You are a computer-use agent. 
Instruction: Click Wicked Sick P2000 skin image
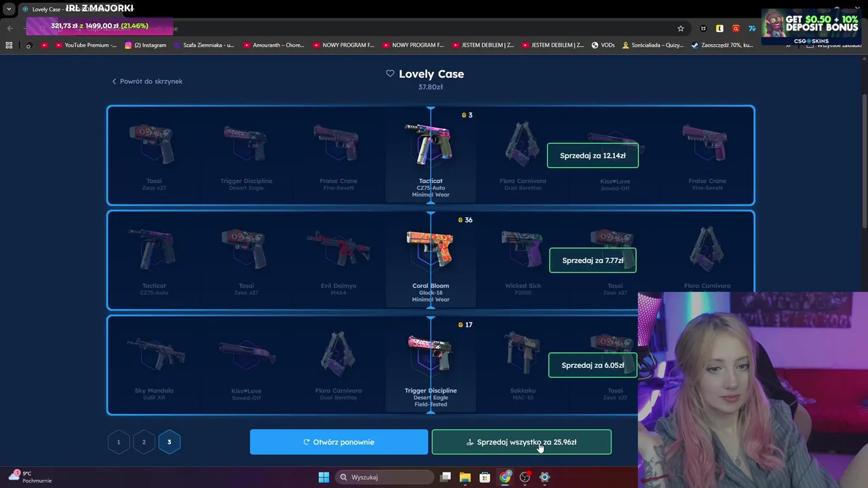click(x=522, y=248)
